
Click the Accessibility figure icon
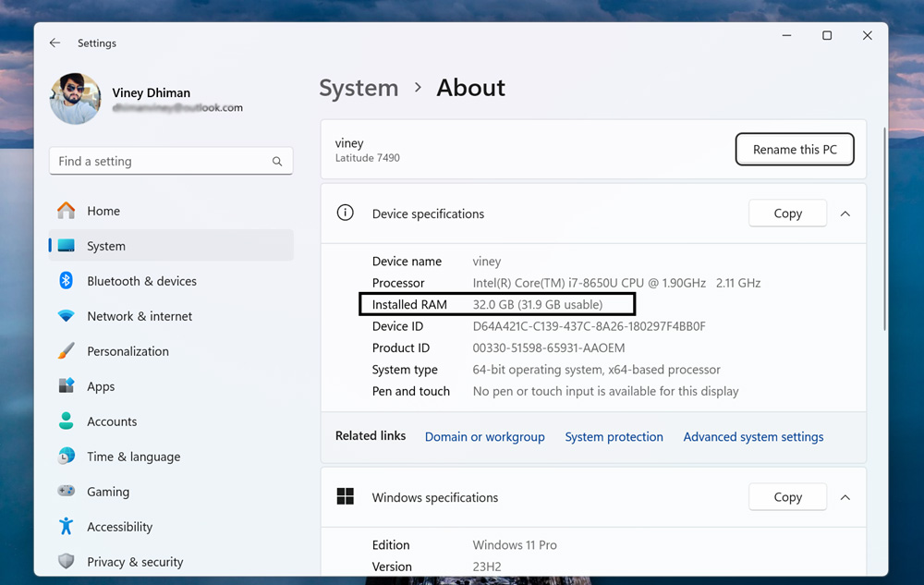(66, 526)
